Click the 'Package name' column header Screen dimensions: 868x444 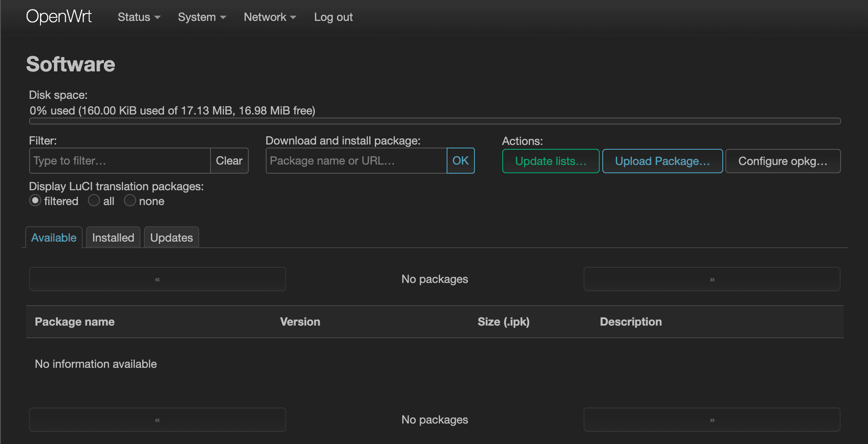coord(75,322)
